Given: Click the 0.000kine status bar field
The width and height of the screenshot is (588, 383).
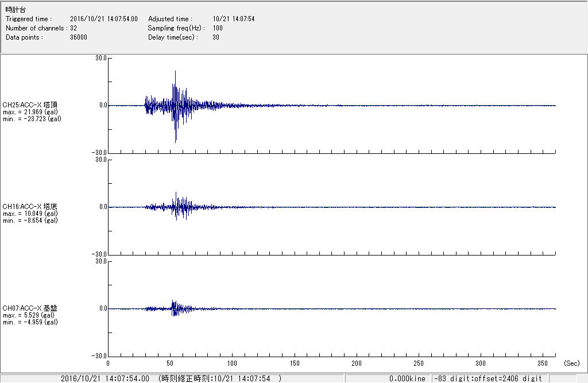Looking at the screenshot, I should tap(407, 378).
